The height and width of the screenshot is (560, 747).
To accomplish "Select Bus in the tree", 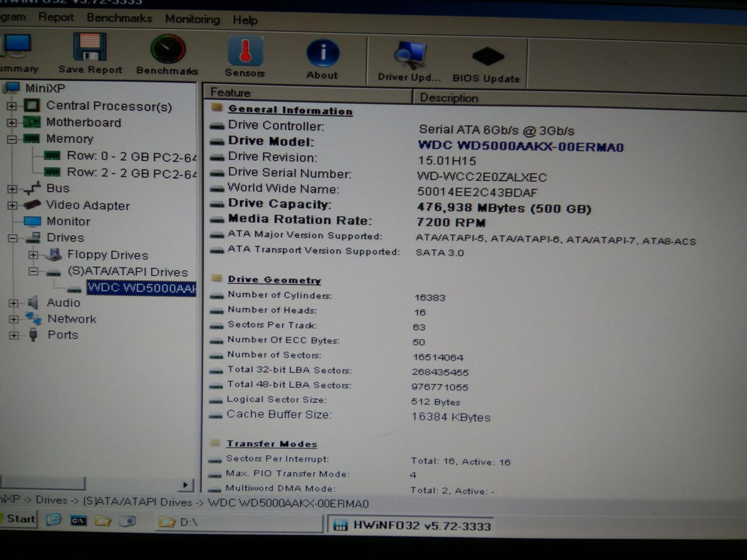I will pyautogui.click(x=58, y=188).
